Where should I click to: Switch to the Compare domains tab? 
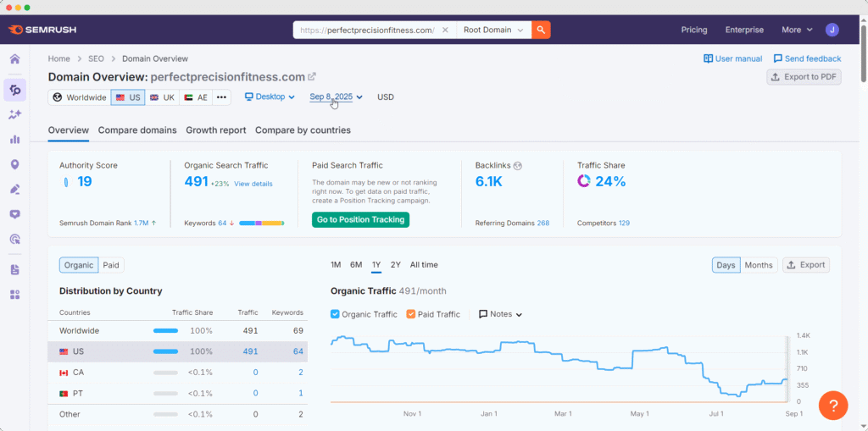137,130
